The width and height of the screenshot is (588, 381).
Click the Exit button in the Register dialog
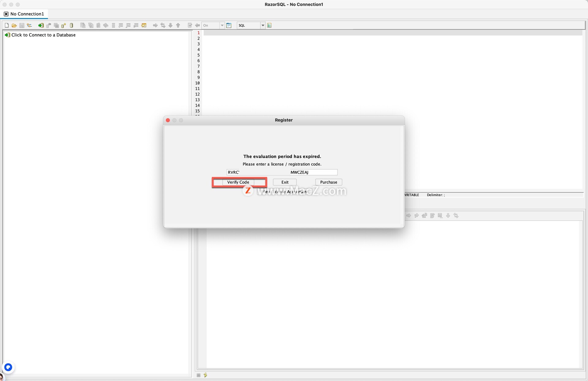[285, 182]
